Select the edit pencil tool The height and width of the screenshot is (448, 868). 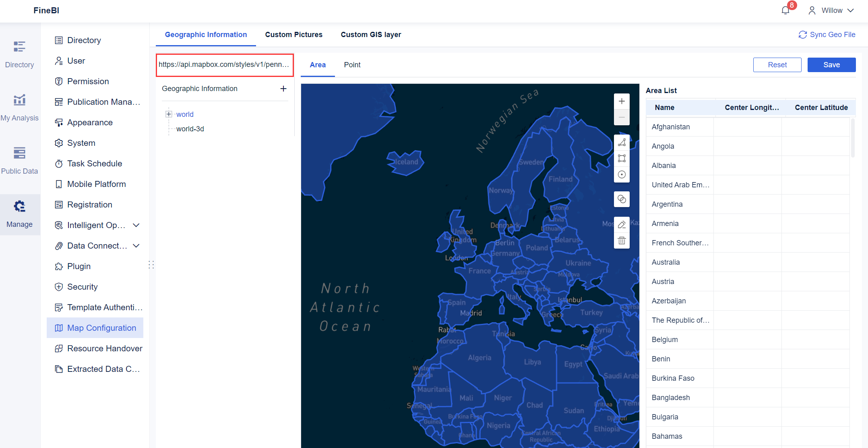tap(622, 224)
